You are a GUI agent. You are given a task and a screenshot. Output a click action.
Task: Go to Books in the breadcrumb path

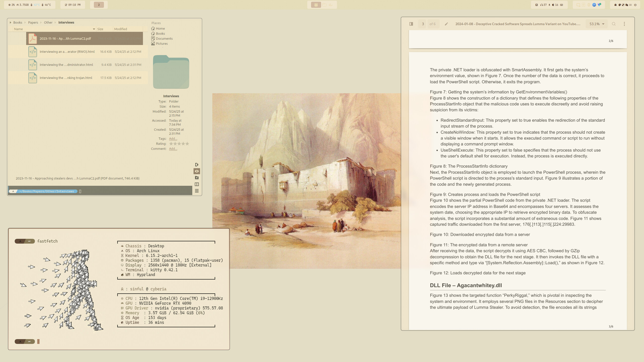point(18,22)
